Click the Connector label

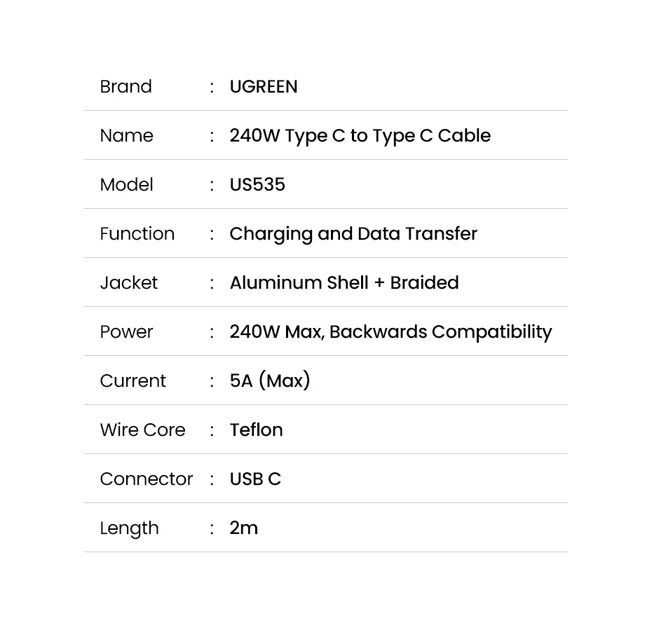tap(146, 479)
